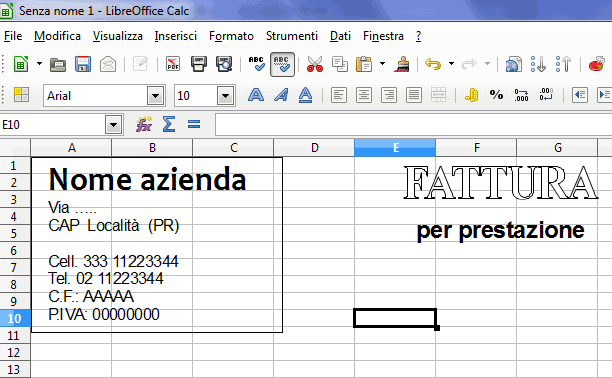
Task: Apply Percent number format
Action: pos(496,95)
